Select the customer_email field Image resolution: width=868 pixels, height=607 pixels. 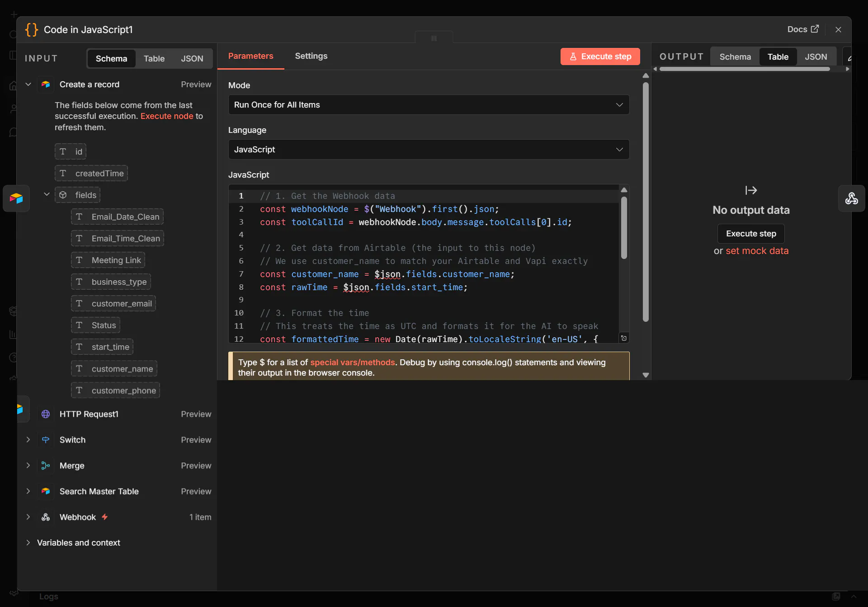pyautogui.click(x=113, y=303)
